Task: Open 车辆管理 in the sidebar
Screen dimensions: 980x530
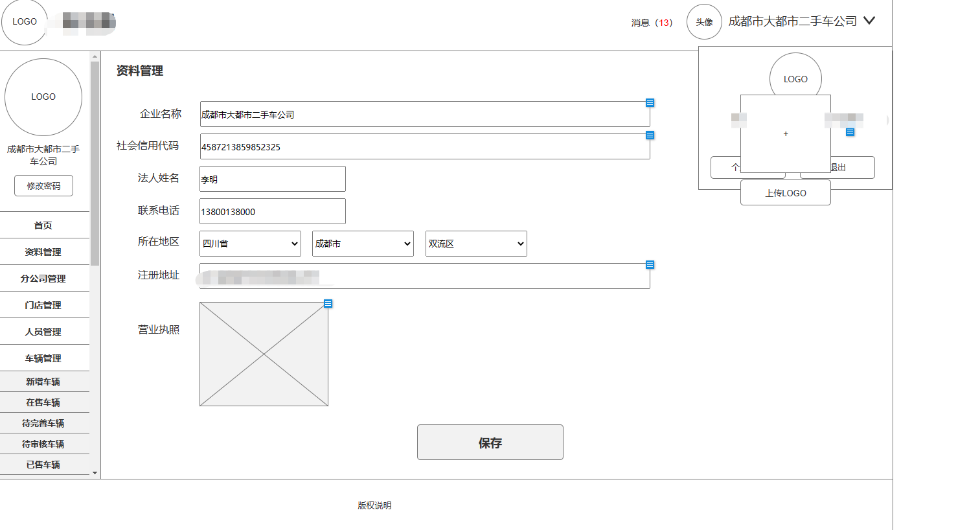Action: (44, 358)
